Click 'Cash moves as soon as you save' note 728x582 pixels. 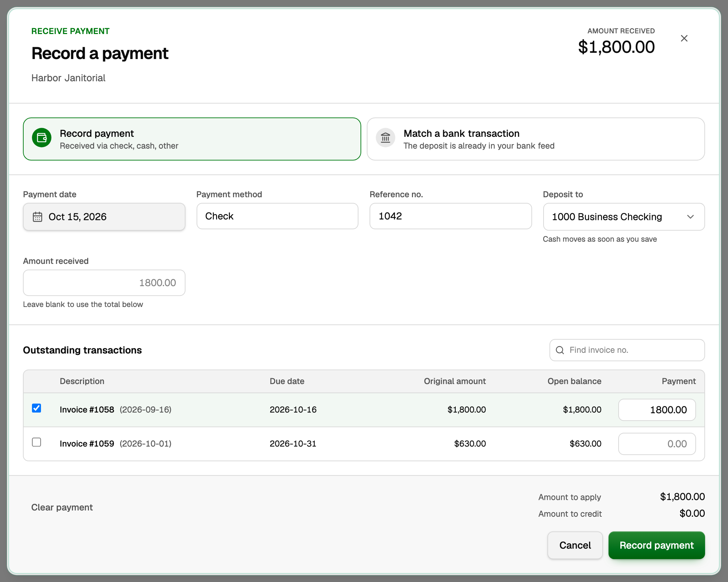click(600, 239)
